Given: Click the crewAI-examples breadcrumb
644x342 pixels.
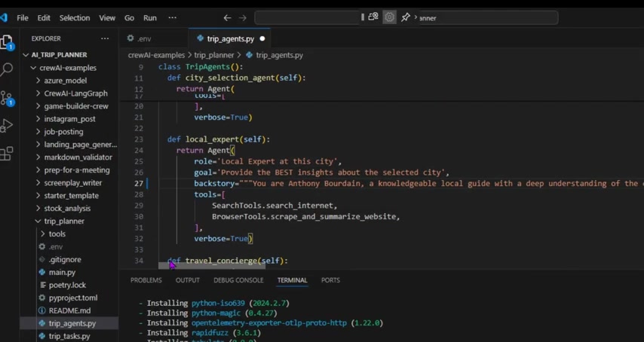Looking at the screenshot, I should (x=157, y=55).
